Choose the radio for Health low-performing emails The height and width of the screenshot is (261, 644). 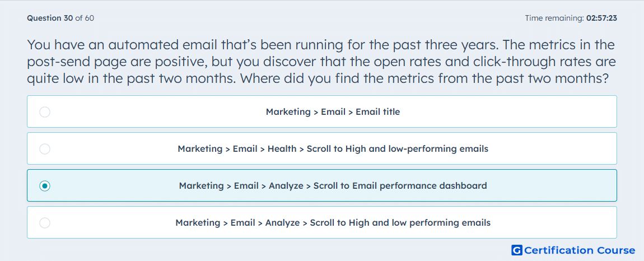[x=45, y=149]
